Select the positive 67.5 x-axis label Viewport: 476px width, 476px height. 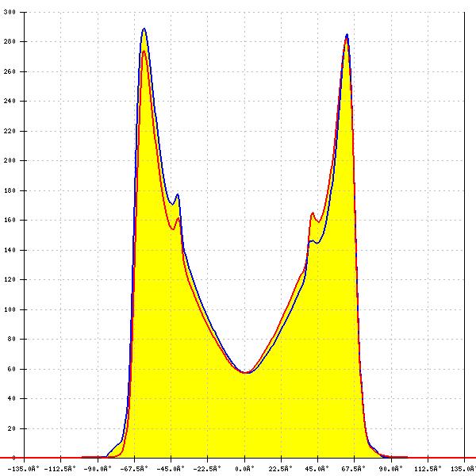[354, 469]
